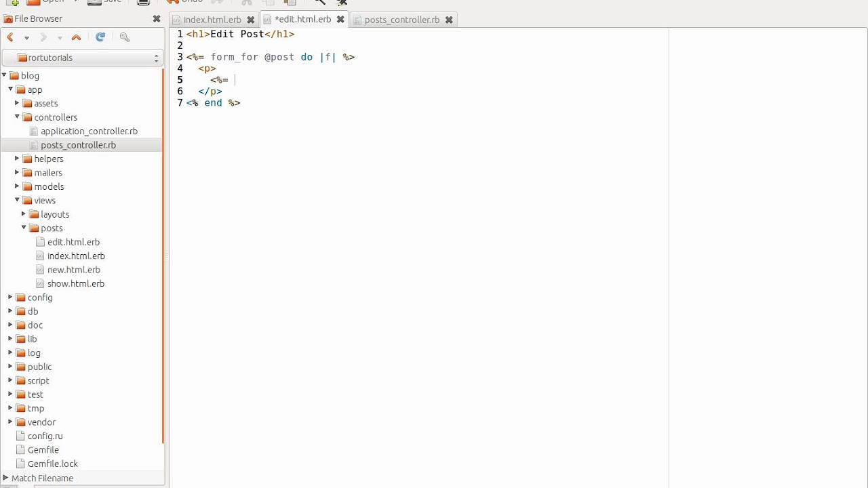The width and height of the screenshot is (868, 488).
Task: Open index.html.erb from the posts folder
Action: [76, 256]
